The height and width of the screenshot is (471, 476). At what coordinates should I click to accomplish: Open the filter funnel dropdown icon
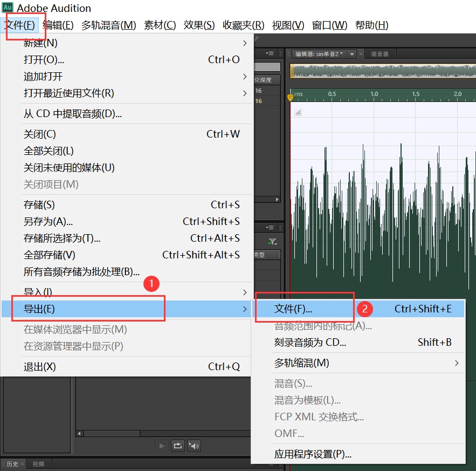(273, 242)
